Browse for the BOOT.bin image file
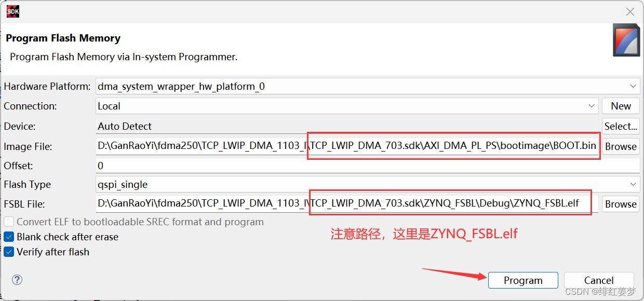 [x=621, y=146]
